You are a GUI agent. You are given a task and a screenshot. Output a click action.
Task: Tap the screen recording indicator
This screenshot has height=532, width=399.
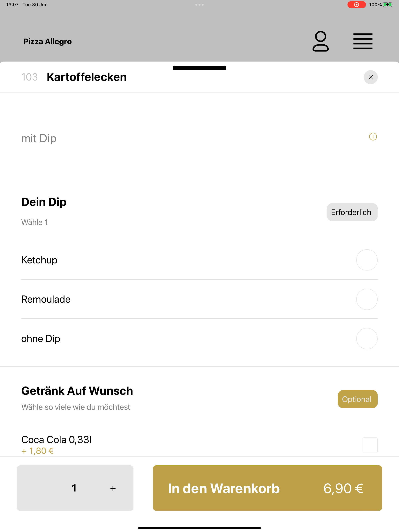[356, 4]
